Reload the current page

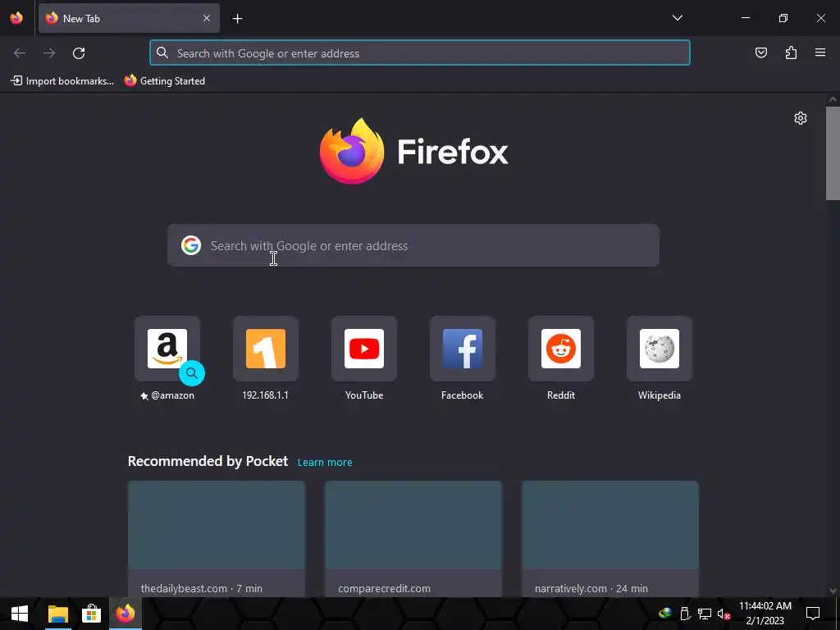[x=79, y=53]
